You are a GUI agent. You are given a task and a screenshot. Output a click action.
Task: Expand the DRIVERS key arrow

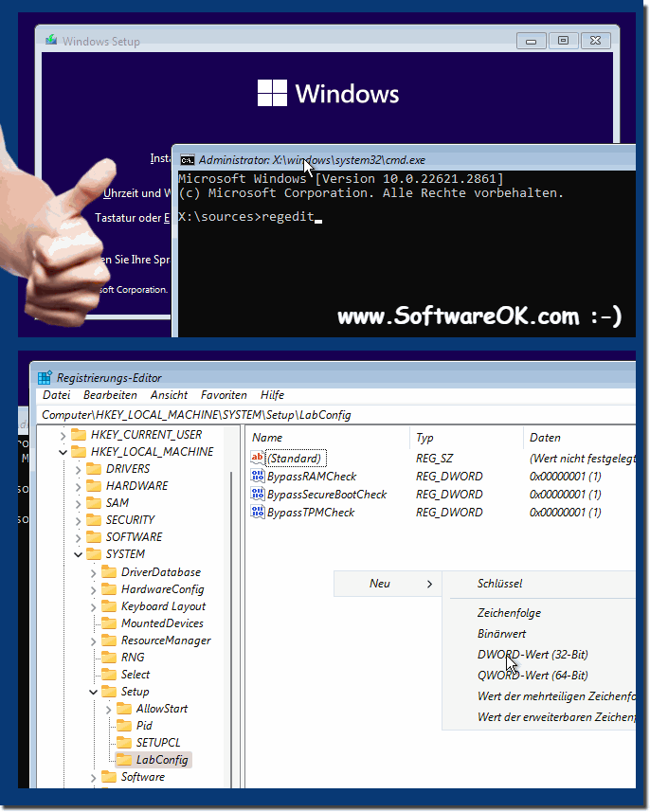click(x=79, y=469)
